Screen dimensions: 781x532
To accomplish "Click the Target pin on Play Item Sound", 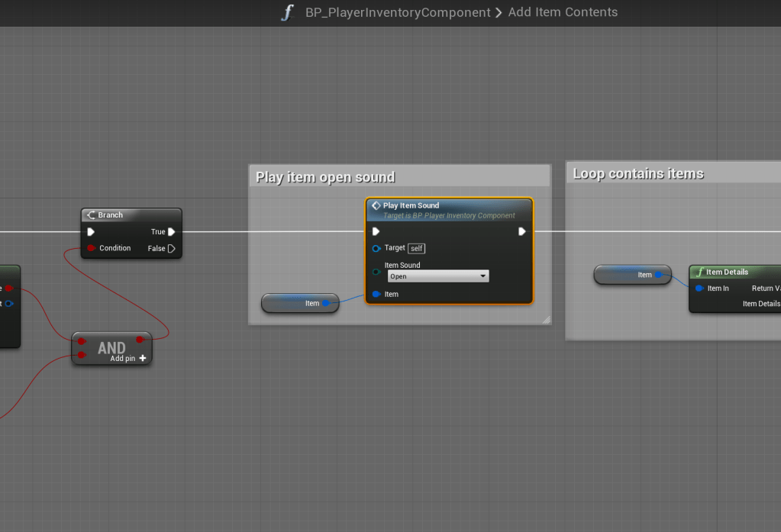I will 376,248.
